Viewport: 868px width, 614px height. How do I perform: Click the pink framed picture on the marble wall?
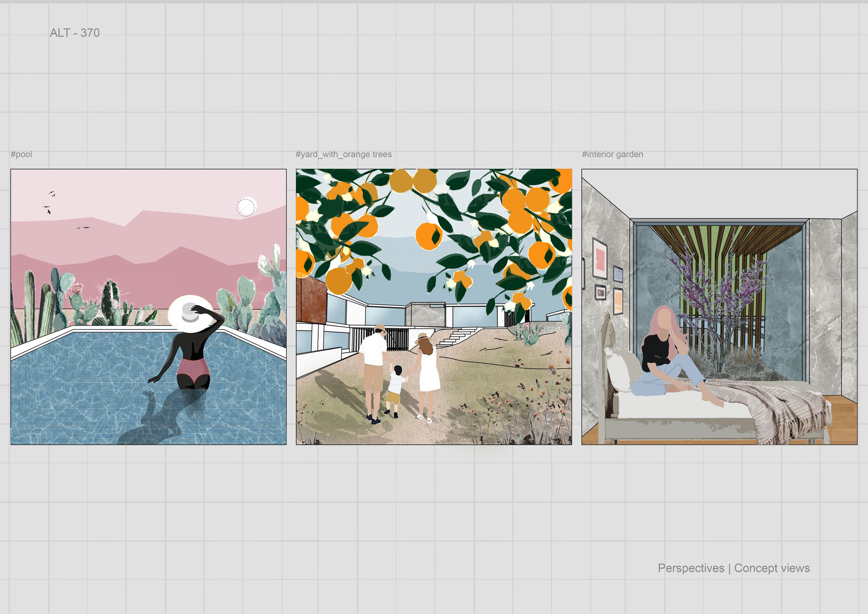point(599,258)
